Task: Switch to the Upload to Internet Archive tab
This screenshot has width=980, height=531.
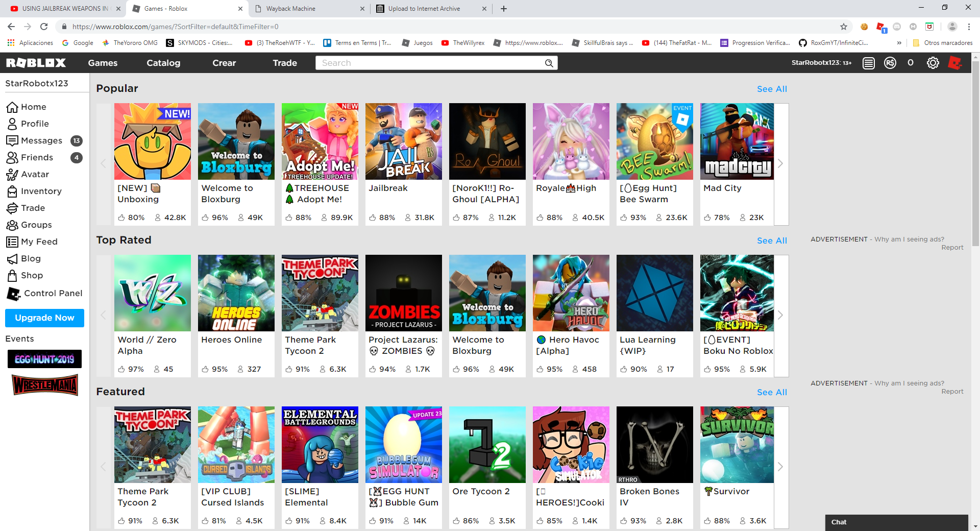Action: pos(430,9)
